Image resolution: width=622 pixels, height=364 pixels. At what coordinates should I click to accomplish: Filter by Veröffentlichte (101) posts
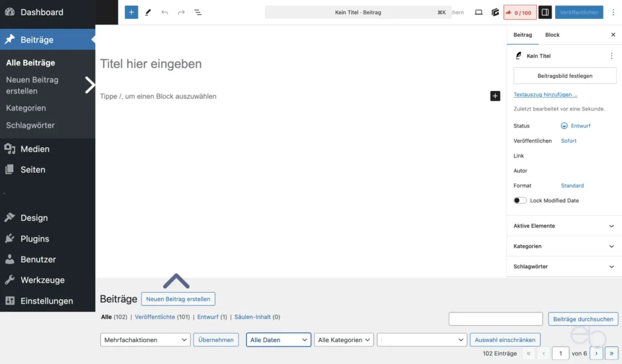162,317
